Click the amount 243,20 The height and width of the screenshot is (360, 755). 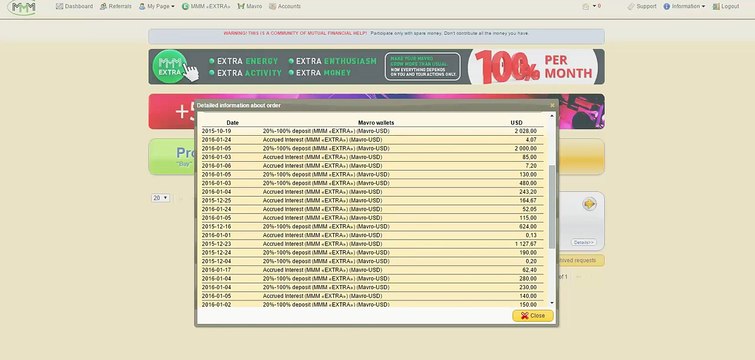click(528, 192)
